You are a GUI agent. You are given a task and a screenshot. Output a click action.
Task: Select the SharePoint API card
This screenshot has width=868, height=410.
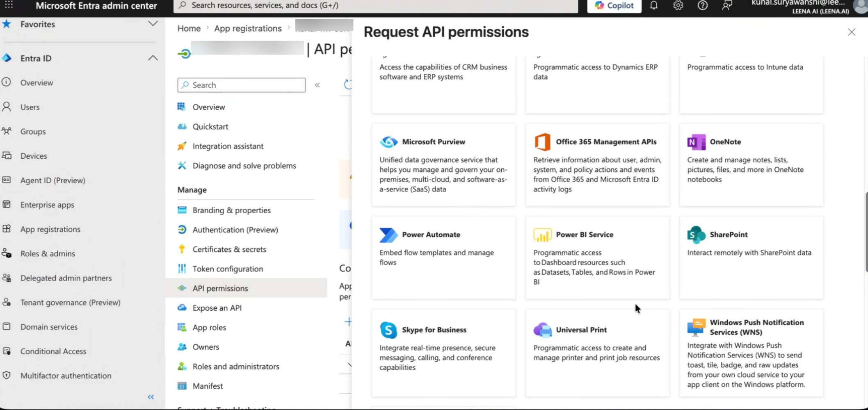[x=751, y=258]
